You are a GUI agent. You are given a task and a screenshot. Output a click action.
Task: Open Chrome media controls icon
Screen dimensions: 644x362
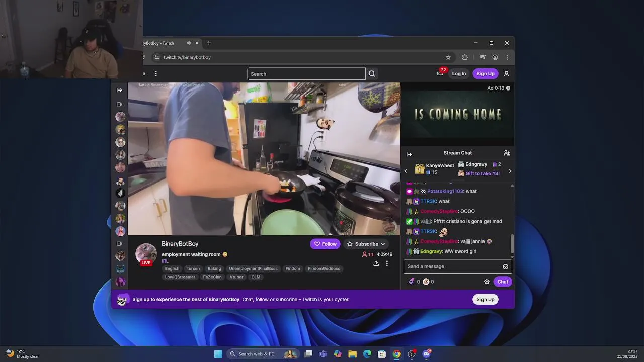point(483,57)
